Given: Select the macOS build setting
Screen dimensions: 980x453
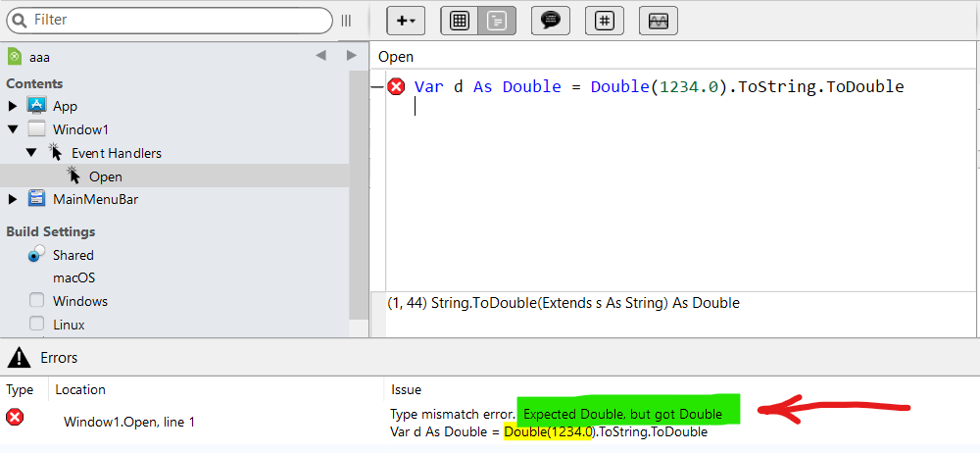Looking at the screenshot, I should click(x=73, y=277).
